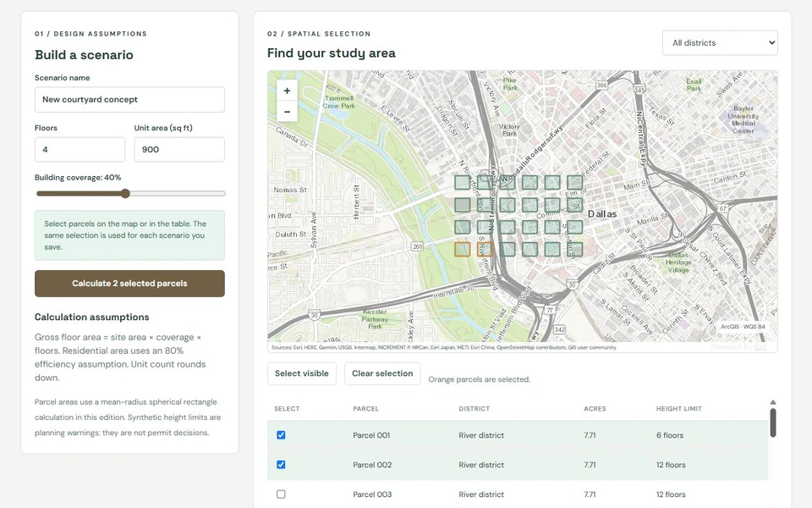Screen dimensions: 812x508
Task: Click the table vertical scrollbar thumb
Action: [x=772, y=423]
